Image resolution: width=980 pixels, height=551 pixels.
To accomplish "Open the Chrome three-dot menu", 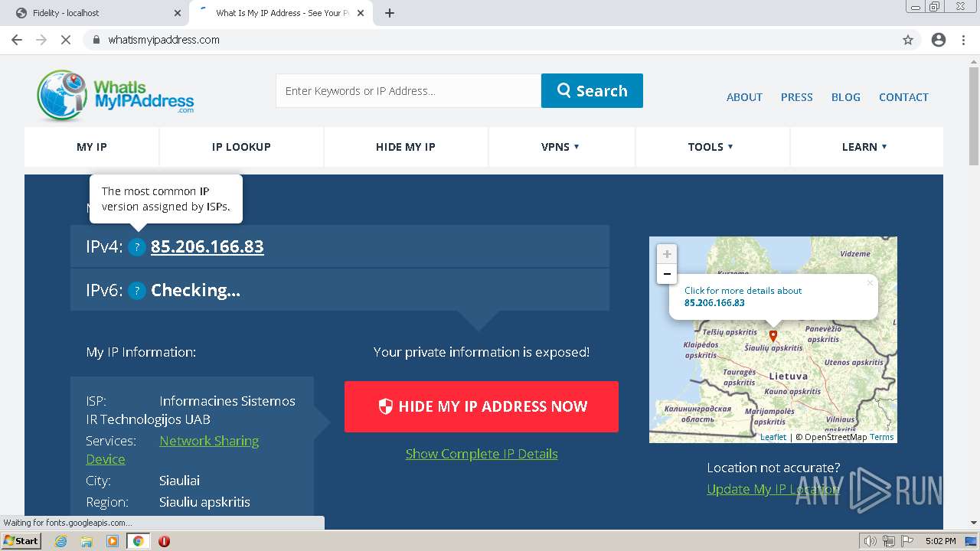I will coord(964,40).
